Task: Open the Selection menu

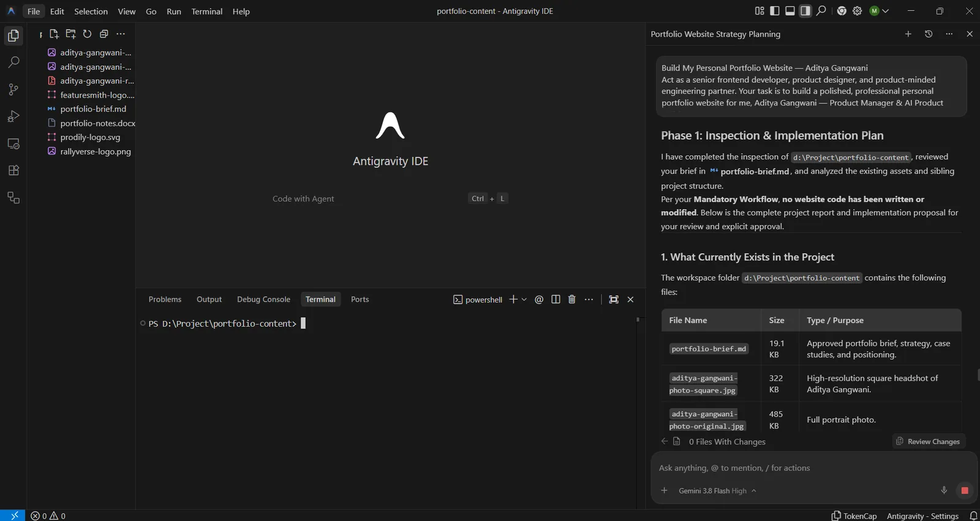Action: 91,11
